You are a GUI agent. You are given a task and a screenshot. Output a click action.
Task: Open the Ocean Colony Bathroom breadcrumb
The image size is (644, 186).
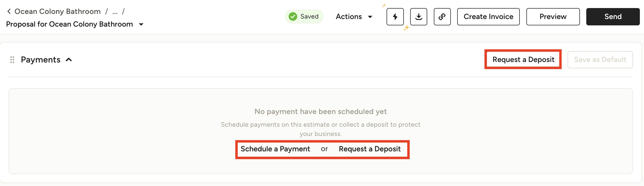point(57,11)
